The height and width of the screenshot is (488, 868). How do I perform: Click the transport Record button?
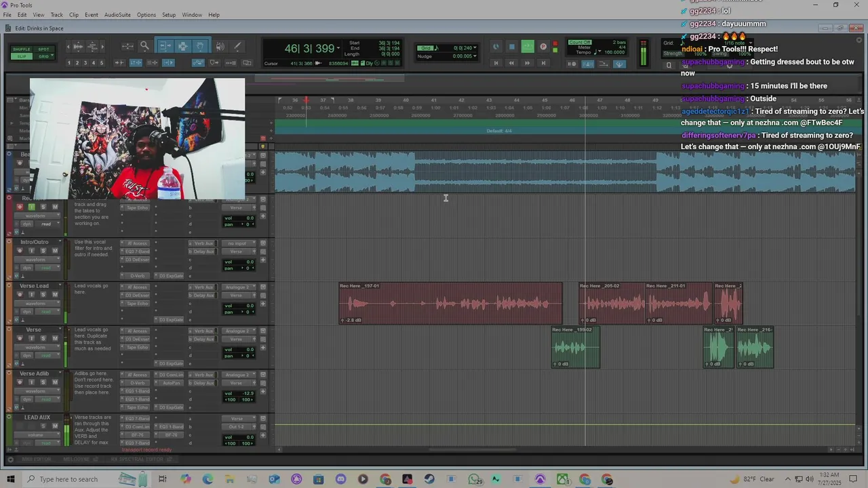pos(543,47)
